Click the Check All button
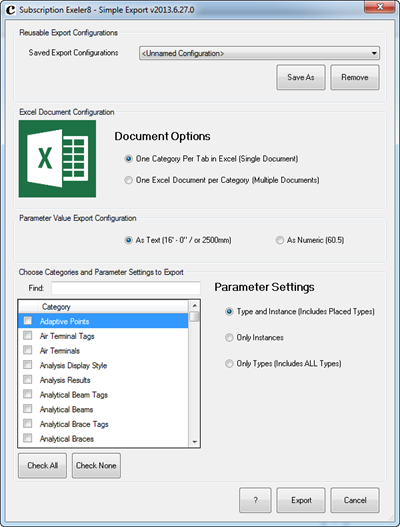Screen dimensions: 400x527 click(42, 465)
